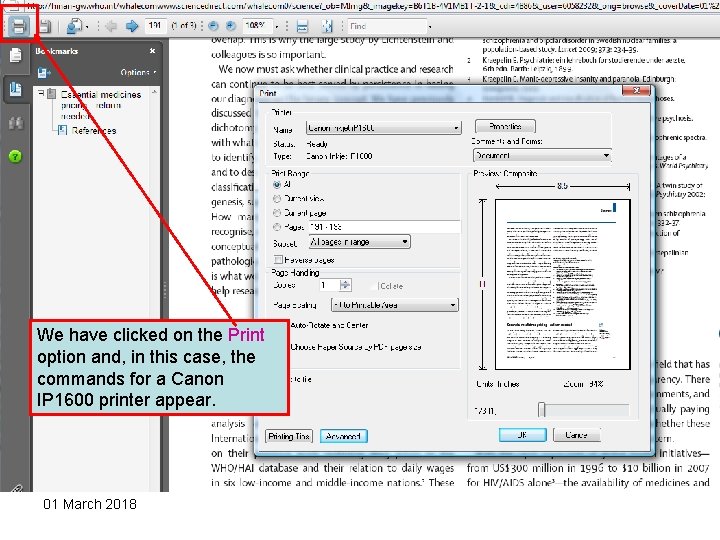Image resolution: width=720 pixels, height=540 pixels.
Task: Click OK in the Print dialog
Action: [x=523, y=435]
